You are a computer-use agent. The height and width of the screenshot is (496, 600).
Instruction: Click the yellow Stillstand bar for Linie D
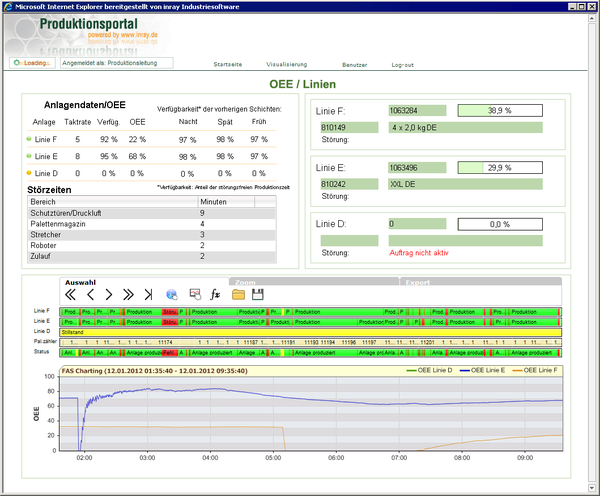tap(311, 332)
